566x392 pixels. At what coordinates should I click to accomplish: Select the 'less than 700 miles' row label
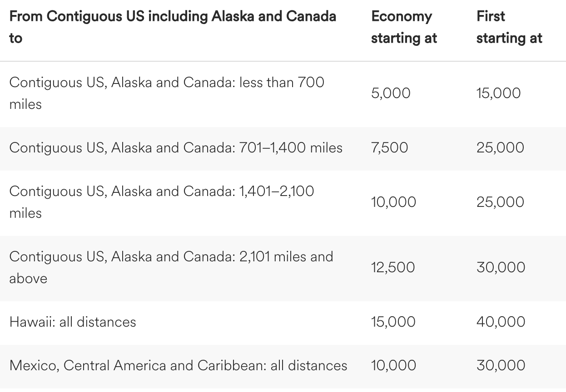click(167, 93)
